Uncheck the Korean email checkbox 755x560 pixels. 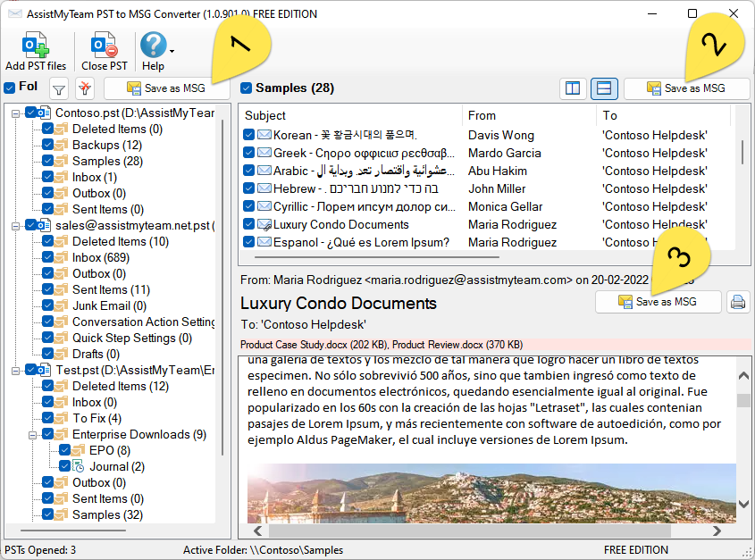tap(248, 135)
